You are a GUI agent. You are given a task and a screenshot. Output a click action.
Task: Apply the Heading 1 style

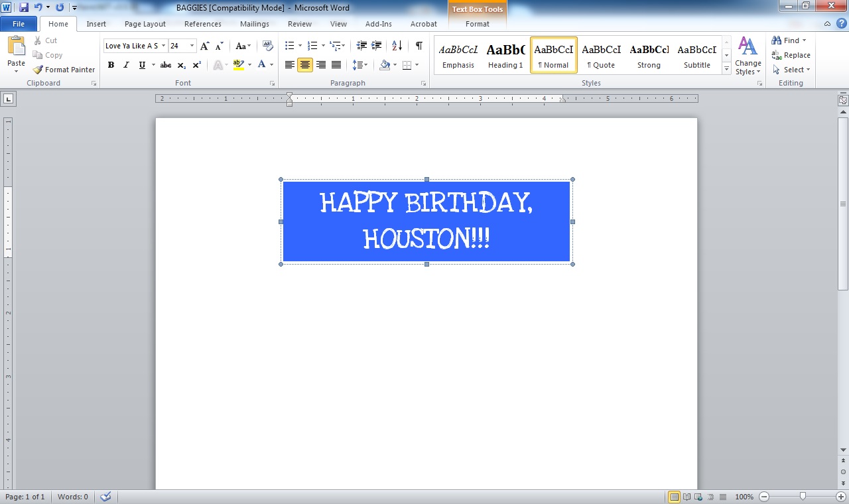[x=505, y=55]
